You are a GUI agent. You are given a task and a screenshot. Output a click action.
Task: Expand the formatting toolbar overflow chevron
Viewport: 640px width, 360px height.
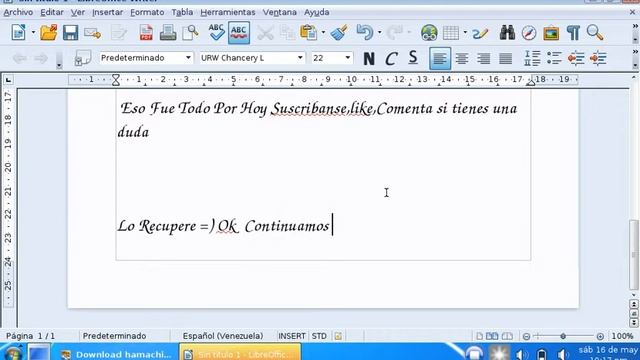[635, 52]
